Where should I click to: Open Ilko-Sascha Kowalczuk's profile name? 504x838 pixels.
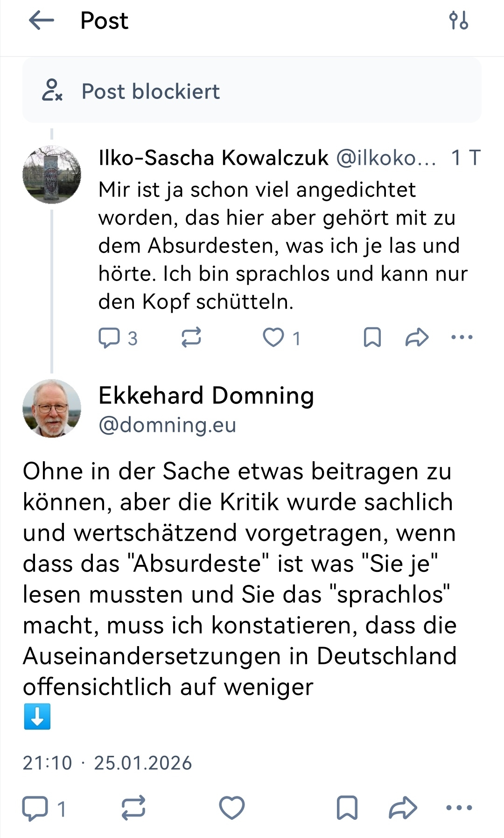(x=213, y=158)
